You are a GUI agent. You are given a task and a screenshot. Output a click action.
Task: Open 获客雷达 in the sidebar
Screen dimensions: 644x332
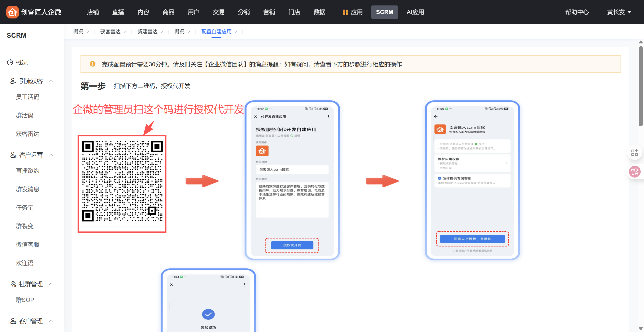click(27, 134)
